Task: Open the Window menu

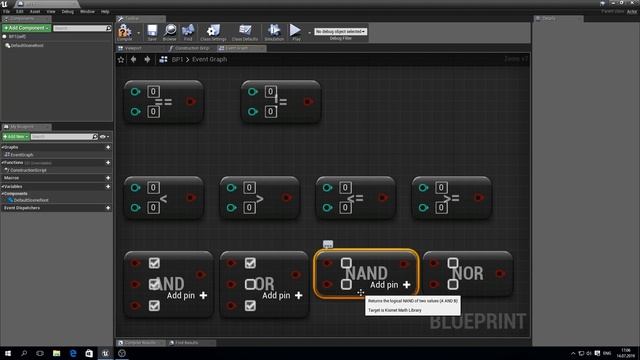Action: pyautogui.click(x=87, y=11)
